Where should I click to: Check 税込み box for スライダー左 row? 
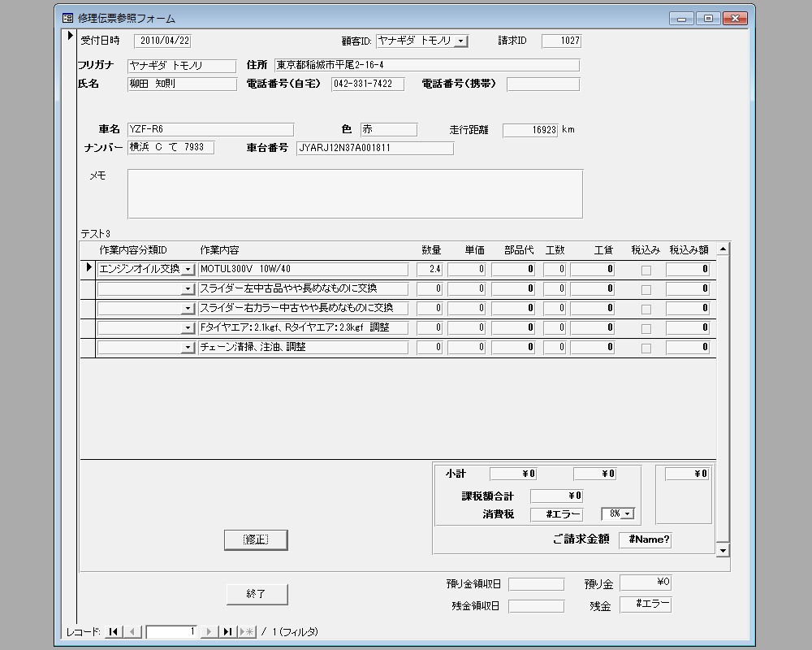[x=646, y=289]
